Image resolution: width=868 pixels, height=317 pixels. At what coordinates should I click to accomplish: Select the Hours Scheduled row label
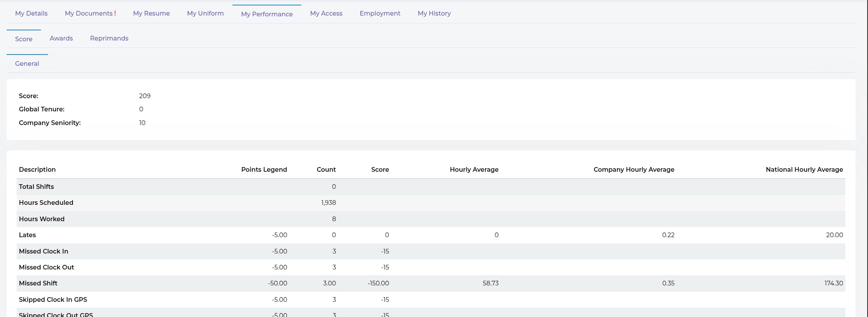point(46,203)
